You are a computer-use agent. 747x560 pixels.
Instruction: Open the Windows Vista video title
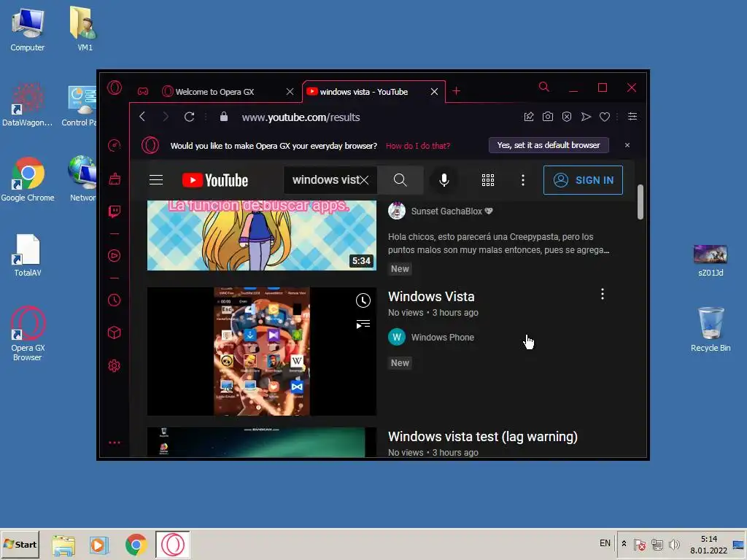[431, 297]
